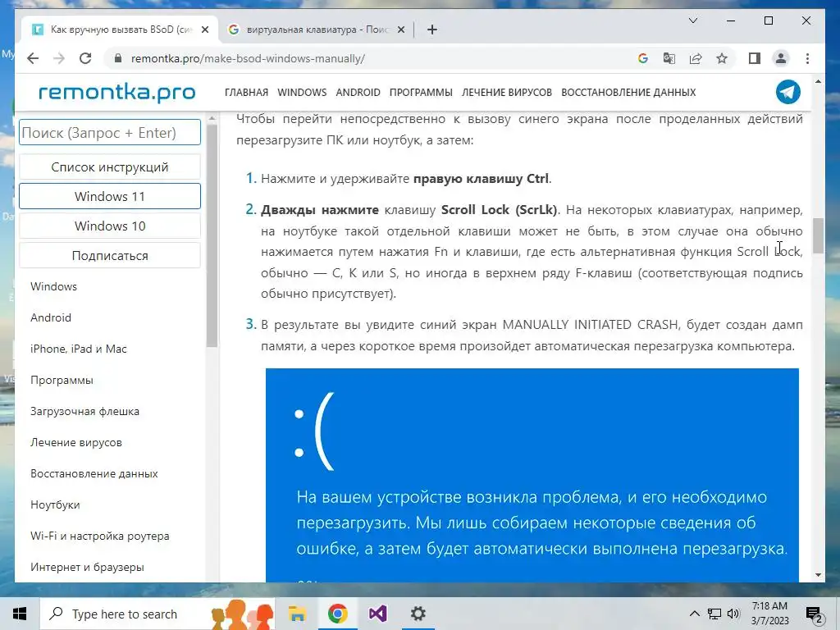Click the browser Forward arrow
This screenshot has height=630, width=840.
(x=59, y=58)
